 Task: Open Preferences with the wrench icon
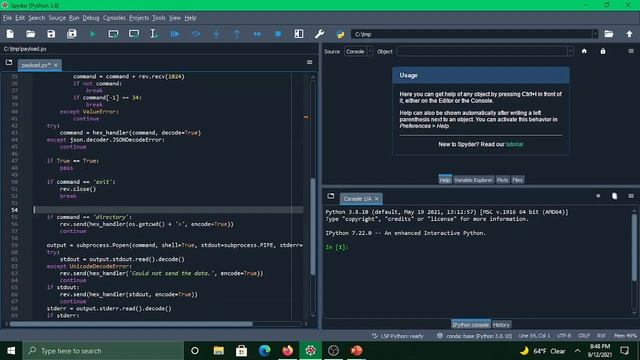(x=320, y=34)
